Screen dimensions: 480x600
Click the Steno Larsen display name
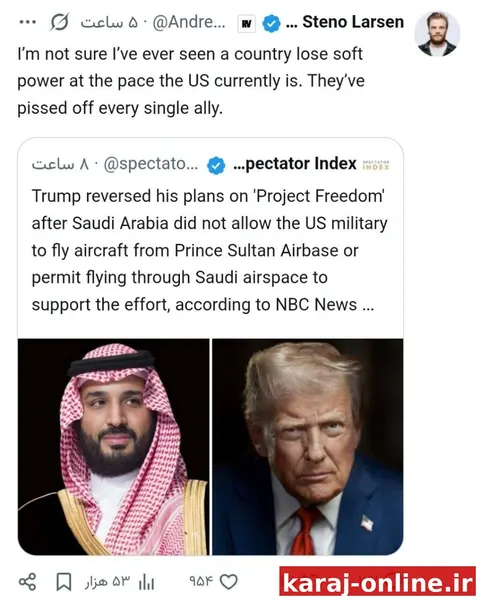point(353,22)
